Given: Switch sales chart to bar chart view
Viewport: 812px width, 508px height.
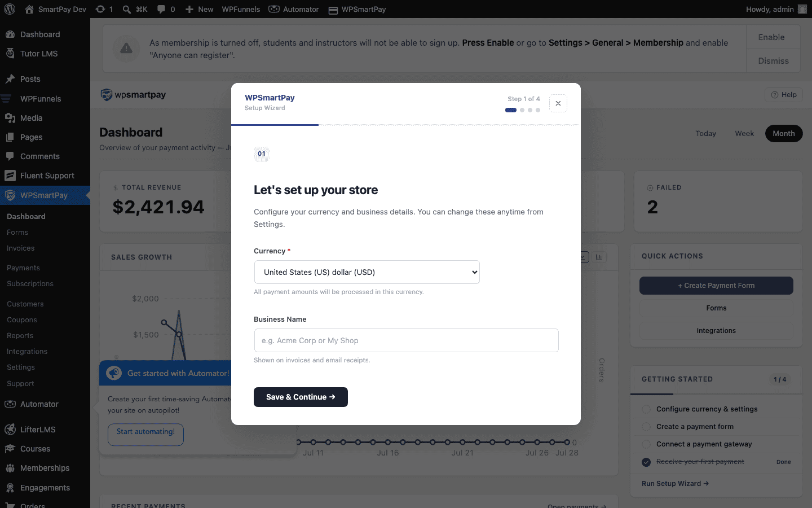Looking at the screenshot, I should click(x=599, y=257).
